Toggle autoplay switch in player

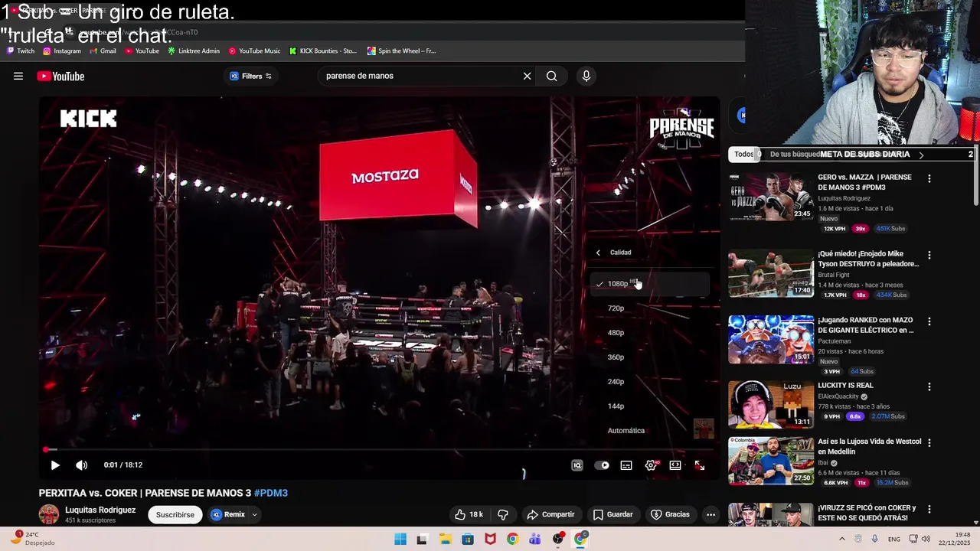click(603, 465)
